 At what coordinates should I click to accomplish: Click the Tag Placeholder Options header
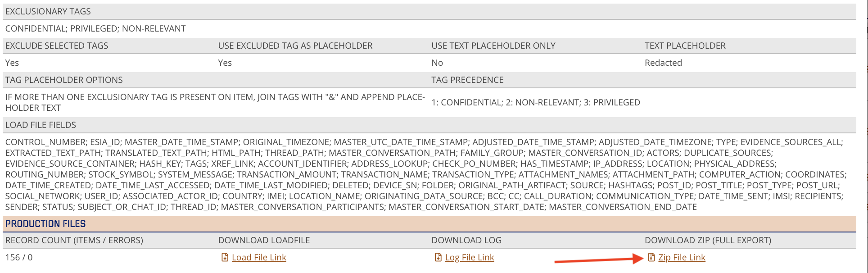64,80
